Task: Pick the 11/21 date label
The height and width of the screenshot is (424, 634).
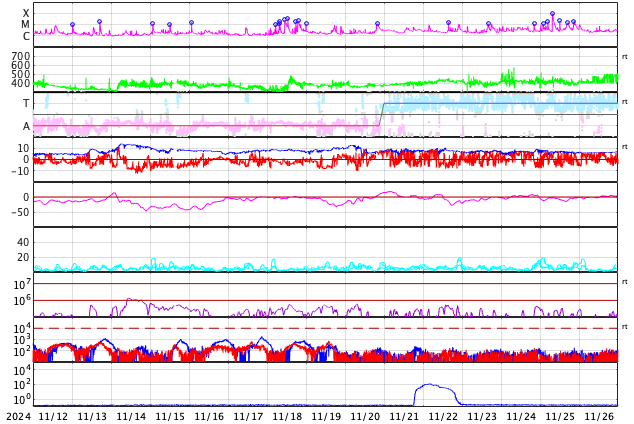Action: tap(404, 416)
